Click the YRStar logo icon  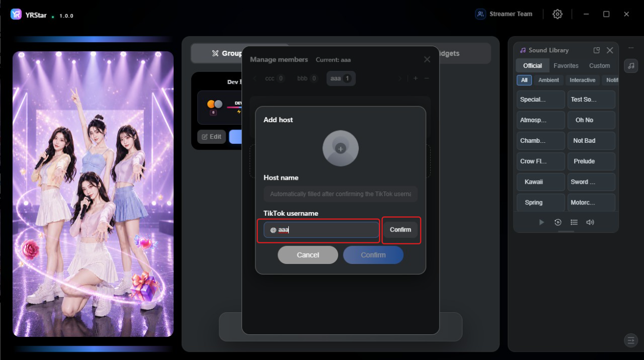(x=16, y=14)
